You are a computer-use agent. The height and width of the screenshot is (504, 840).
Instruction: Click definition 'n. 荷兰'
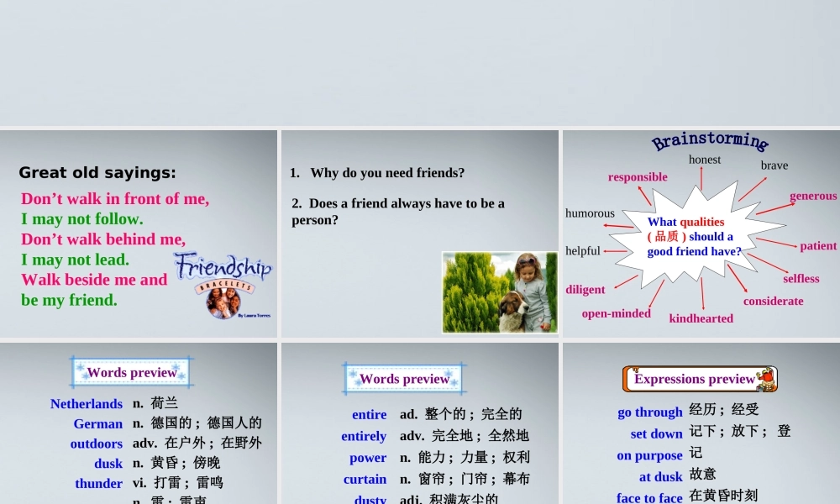click(x=155, y=403)
